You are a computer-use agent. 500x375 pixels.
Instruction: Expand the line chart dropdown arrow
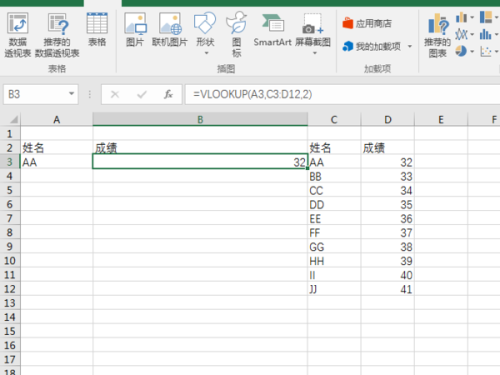[x=472, y=34]
